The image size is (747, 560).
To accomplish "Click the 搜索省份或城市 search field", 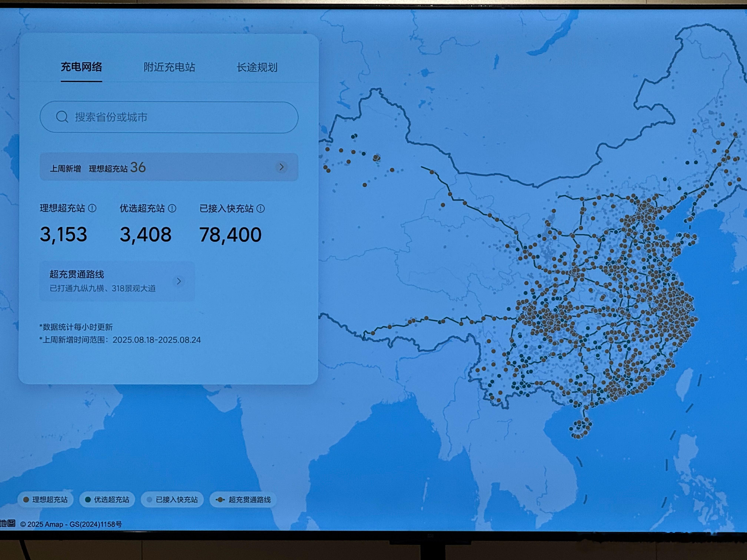I will (x=169, y=117).
